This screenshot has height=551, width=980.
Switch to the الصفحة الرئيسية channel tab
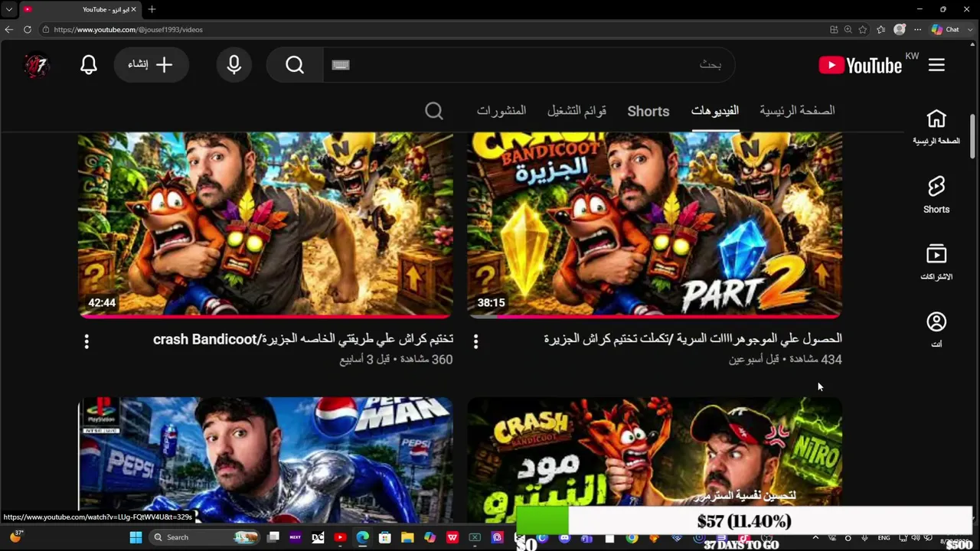(797, 111)
